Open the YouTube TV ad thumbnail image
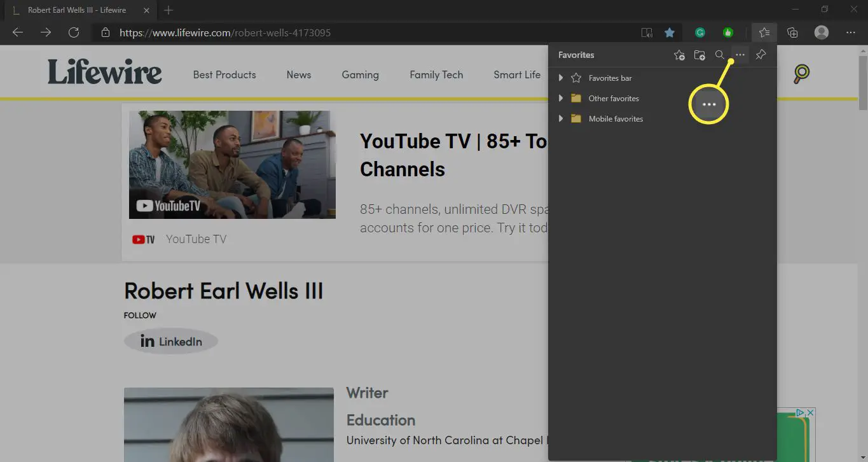Screen dimensions: 868x462 232,165
